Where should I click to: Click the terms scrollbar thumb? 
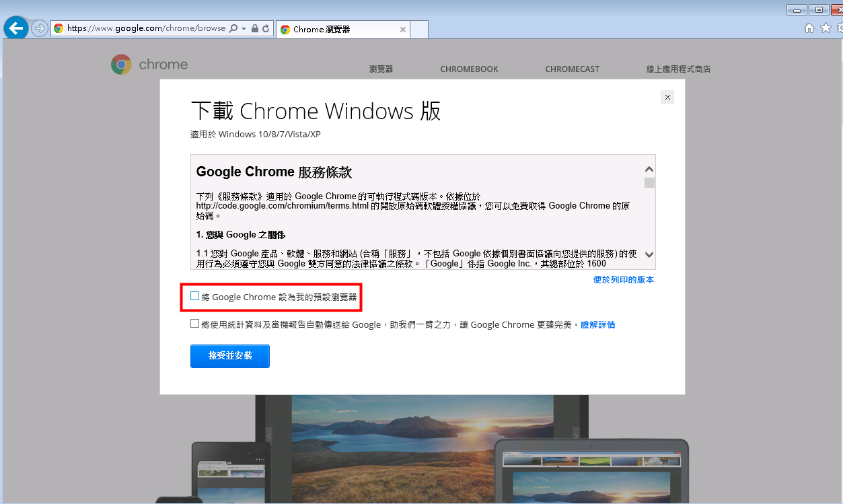[649, 182]
